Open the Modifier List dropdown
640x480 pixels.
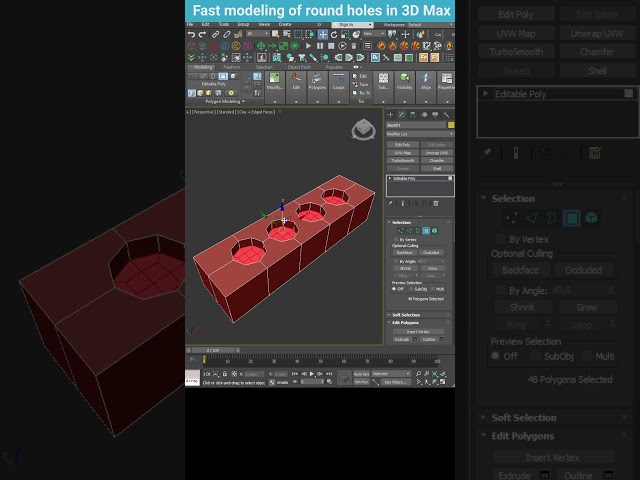420,134
